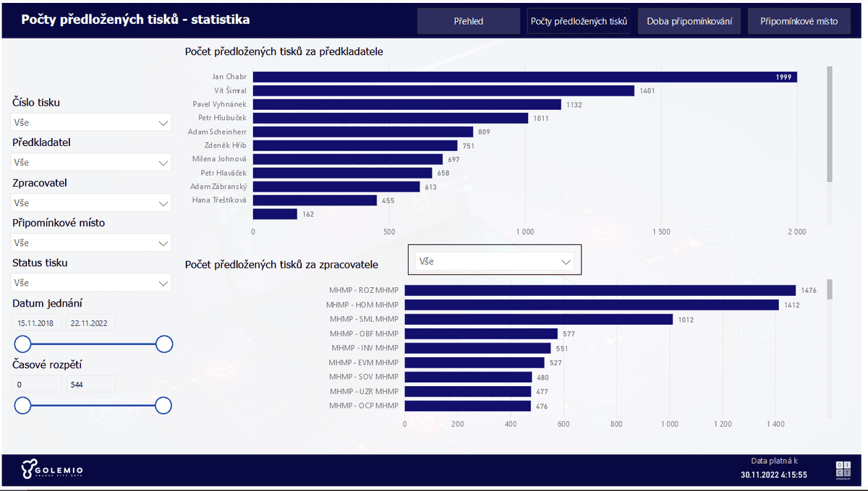The image size is (868, 491).
Task: Open the Připomínkové místo filter dropdown
Action: pyautogui.click(x=90, y=242)
